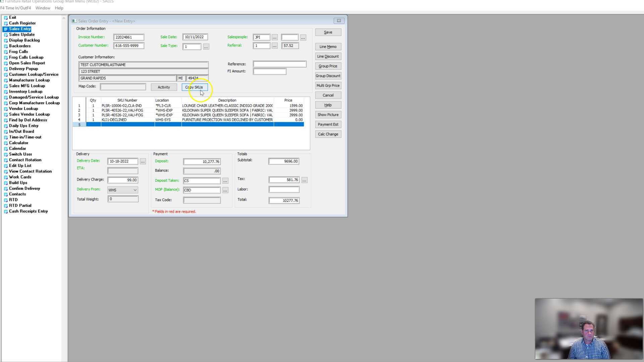
Task: Open the Calendar tool
Action: click(17, 148)
